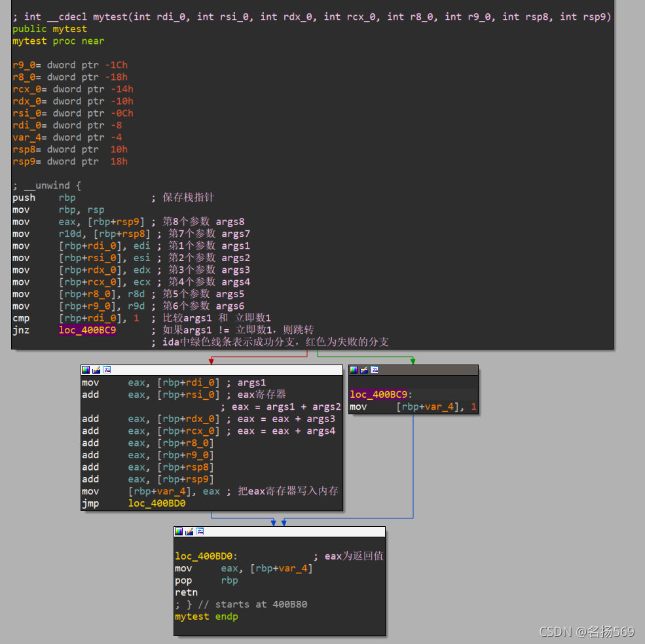Click the 'mytest proc near' line
The image size is (645, 644).
coord(58,41)
